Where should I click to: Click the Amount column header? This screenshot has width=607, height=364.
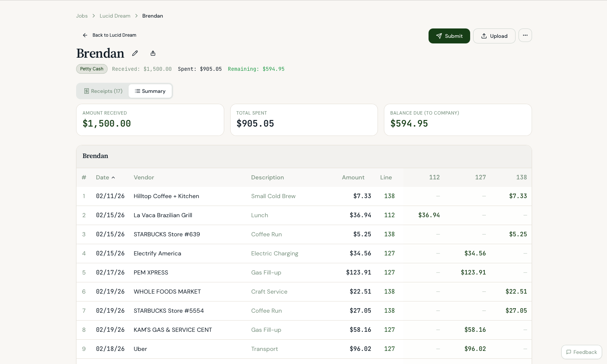pyautogui.click(x=353, y=178)
